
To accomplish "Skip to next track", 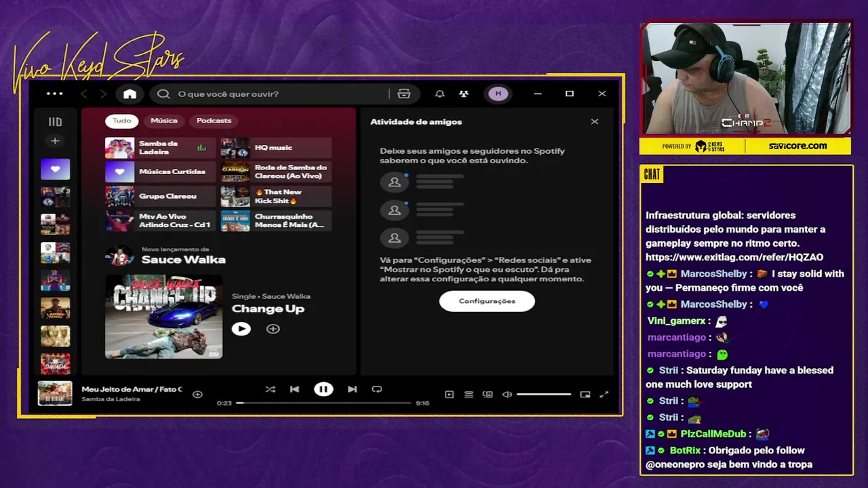I will click(352, 389).
